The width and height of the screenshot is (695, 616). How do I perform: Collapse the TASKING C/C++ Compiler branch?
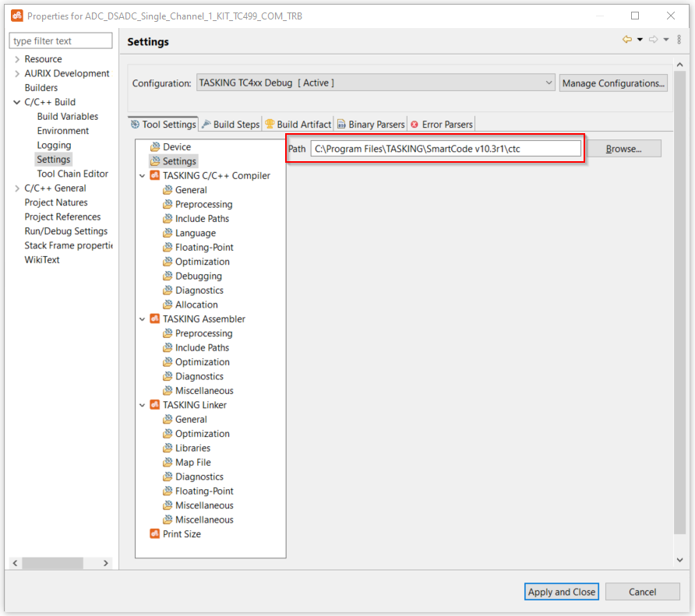143,175
